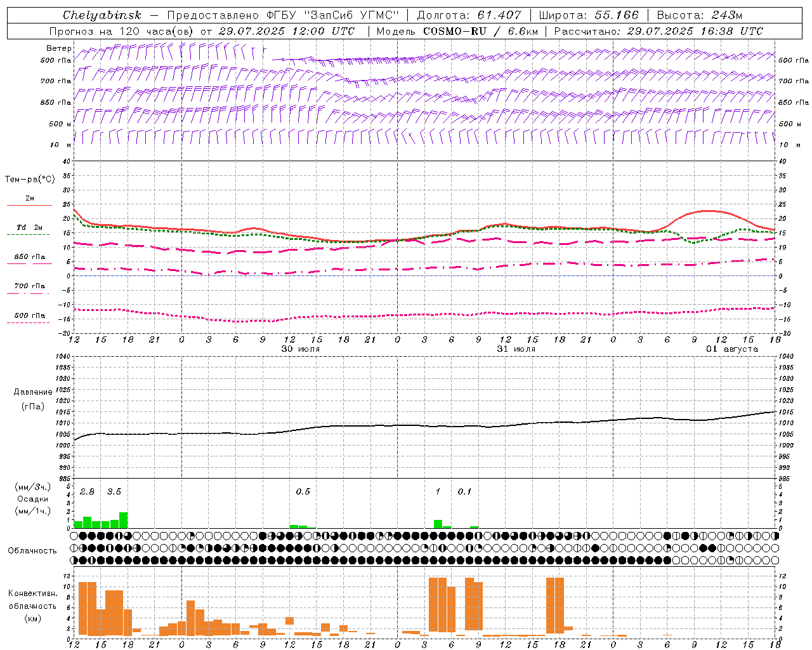Click the 'Давление' pressure panel label

(33, 392)
